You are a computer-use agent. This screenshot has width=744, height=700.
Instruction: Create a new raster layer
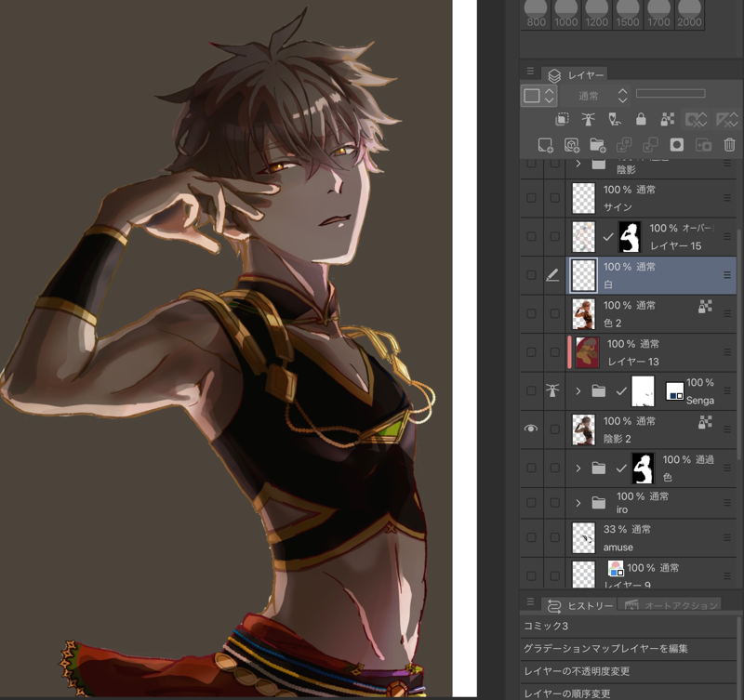coord(545,145)
